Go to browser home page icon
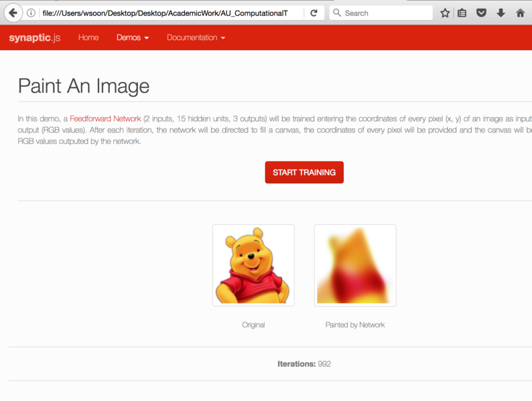Viewport: 532px width, 401px height. pyautogui.click(x=520, y=13)
